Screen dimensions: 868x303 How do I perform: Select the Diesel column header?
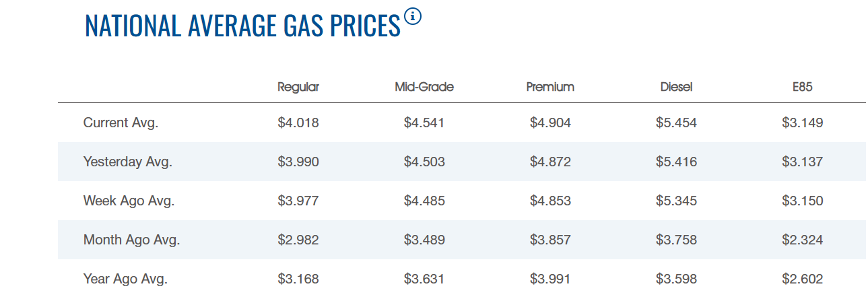(x=676, y=87)
